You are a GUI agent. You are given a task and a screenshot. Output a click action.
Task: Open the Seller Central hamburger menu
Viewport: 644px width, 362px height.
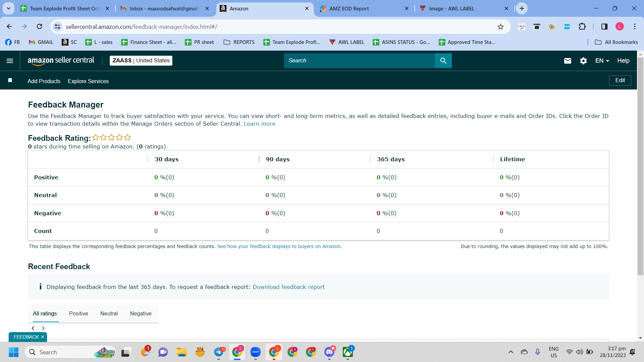10,61
